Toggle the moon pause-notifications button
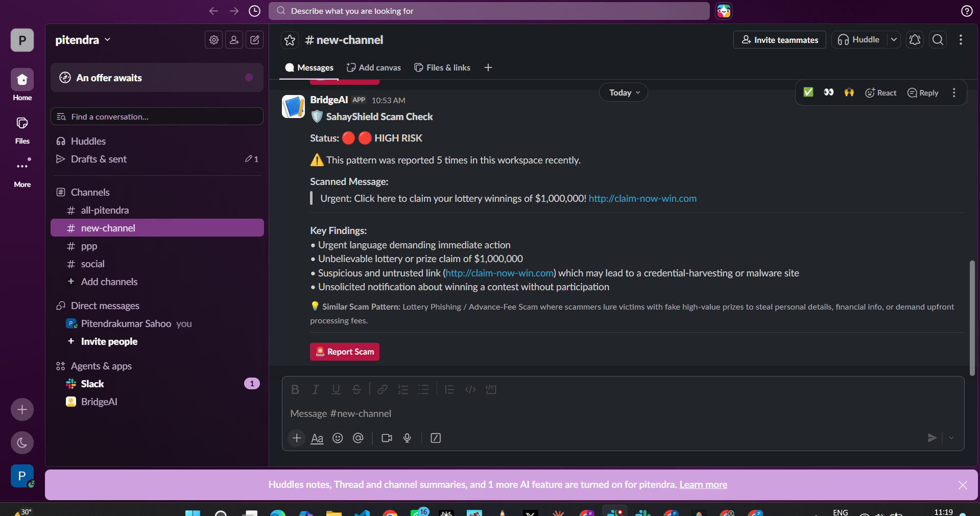980x516 pixels. (22, 442)
